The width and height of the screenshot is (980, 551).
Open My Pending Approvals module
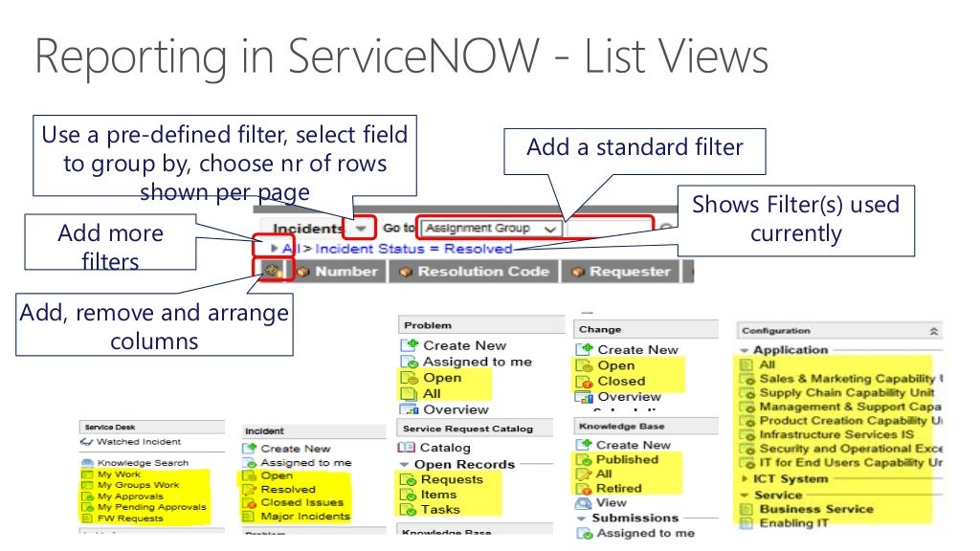click(x=151, y=507)
